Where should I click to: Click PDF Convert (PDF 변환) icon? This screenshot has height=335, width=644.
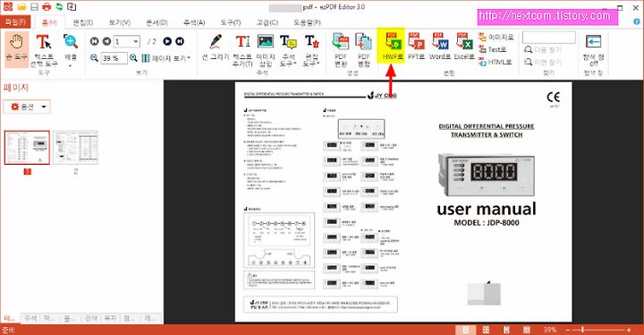coord(341,50)
